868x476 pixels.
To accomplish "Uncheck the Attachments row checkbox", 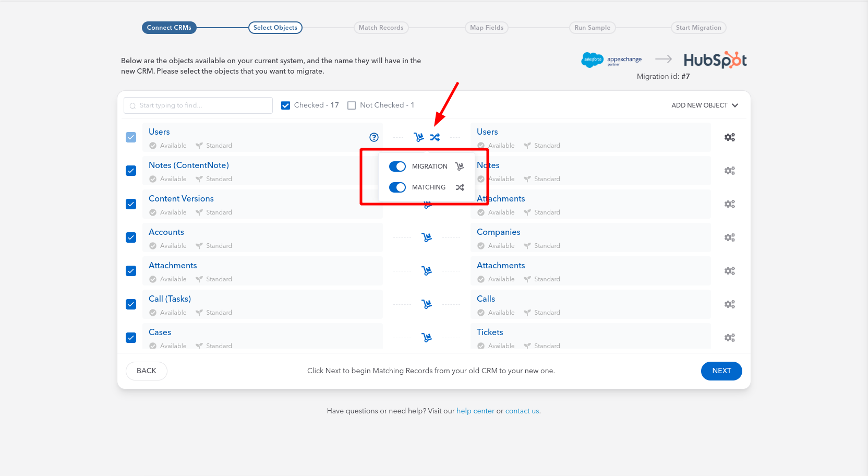I will [131, 271].
